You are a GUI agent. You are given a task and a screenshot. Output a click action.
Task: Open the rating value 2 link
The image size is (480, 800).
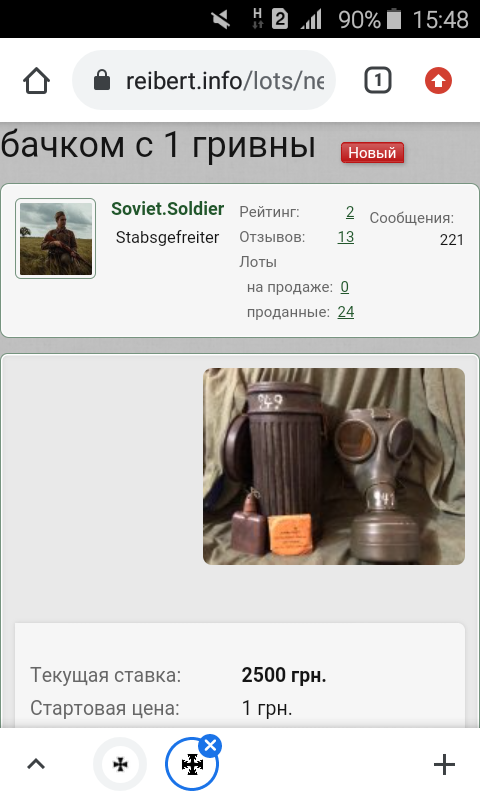[349, 212]
